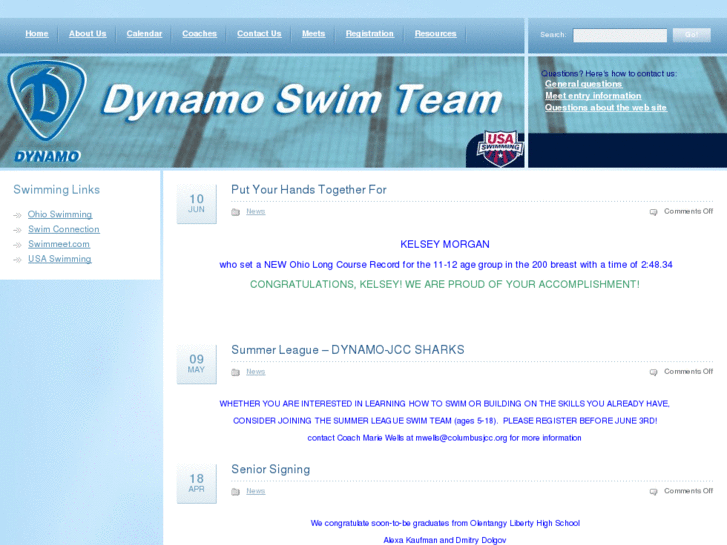This screenshot has height=545, width=727.
Task: Click the NEW Ohio Long Course Record sentence
Action: point(446,265)
